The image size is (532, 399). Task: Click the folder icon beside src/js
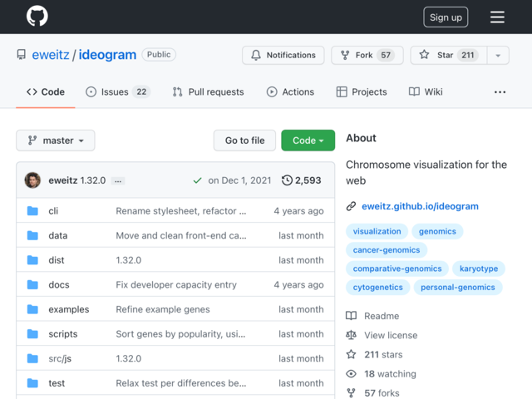[32, 358]
